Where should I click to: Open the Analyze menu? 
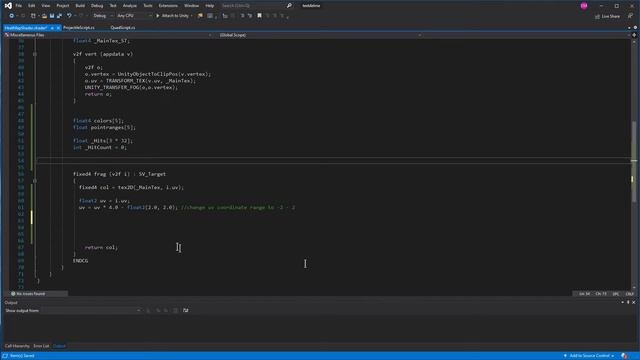(130, 6)
